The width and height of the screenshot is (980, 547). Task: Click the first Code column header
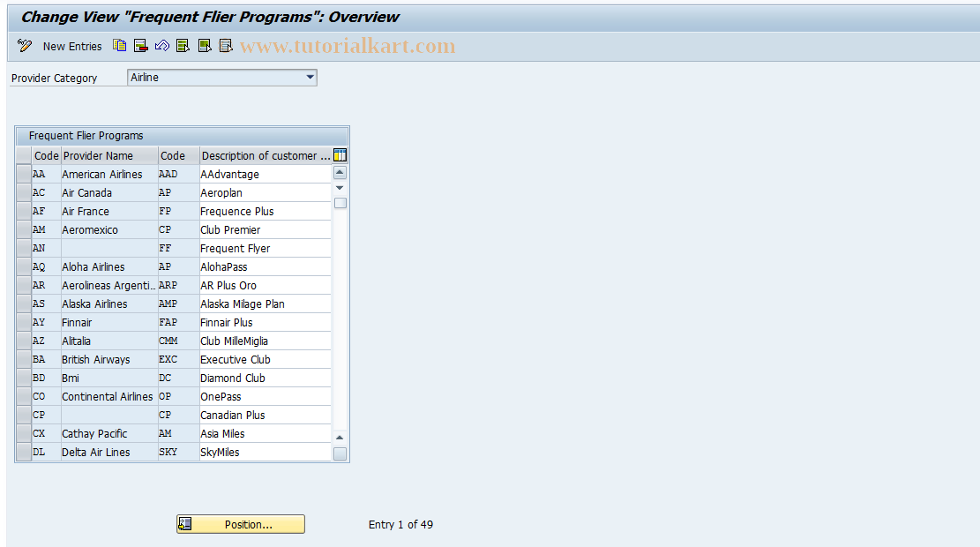coord(46,155)
